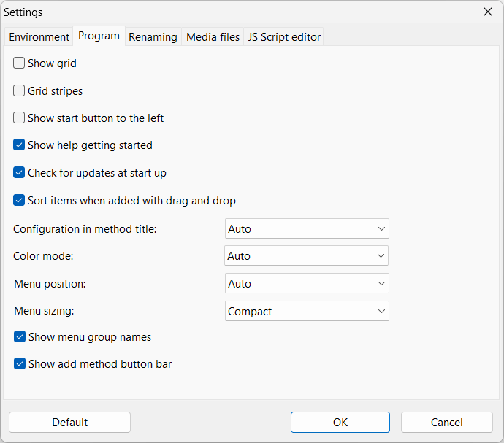Uncheck Check for updates at start up
Screen dimensions: 504x443
click(19, 173)
